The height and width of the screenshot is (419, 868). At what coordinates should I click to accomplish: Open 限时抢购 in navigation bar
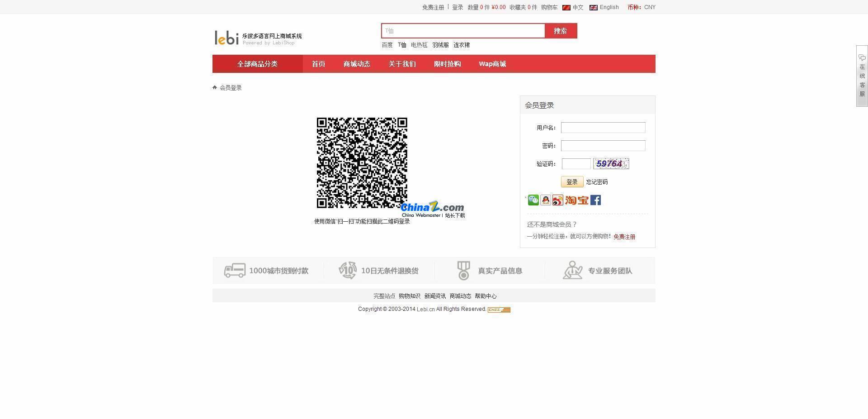point(448,64)
